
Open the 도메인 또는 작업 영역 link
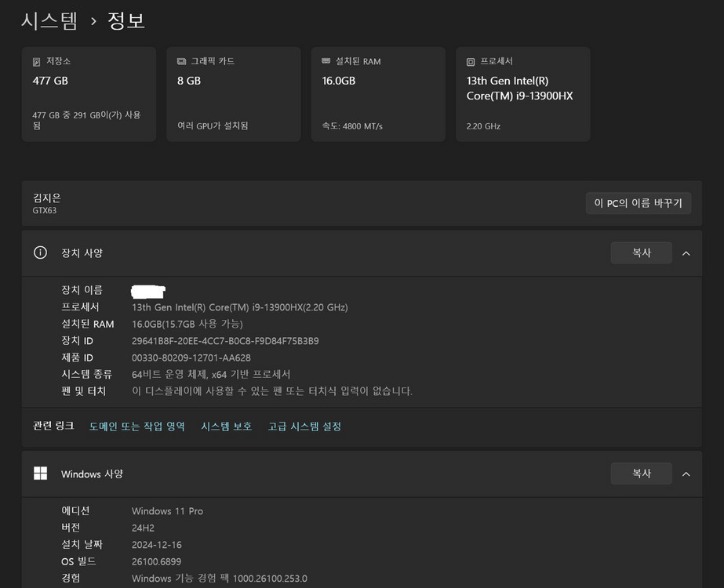click(137, 426)
